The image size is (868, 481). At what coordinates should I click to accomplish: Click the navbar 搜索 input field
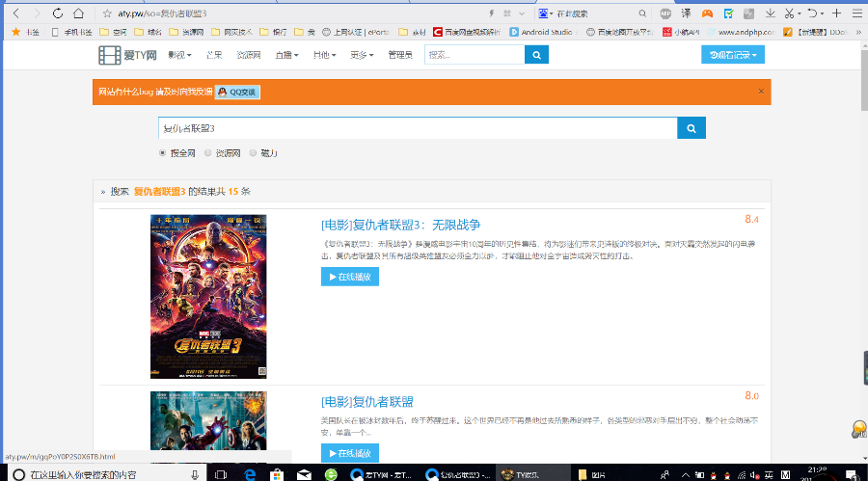475,55
